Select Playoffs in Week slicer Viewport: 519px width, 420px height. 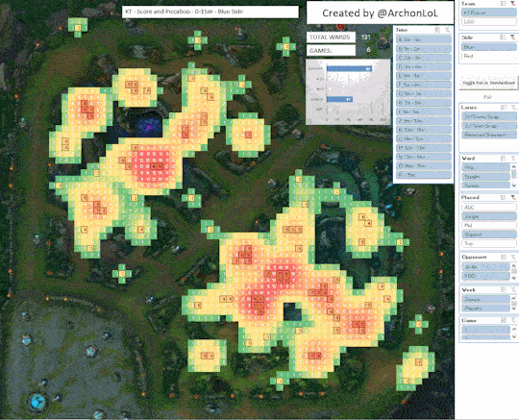[x=485, y=309]
